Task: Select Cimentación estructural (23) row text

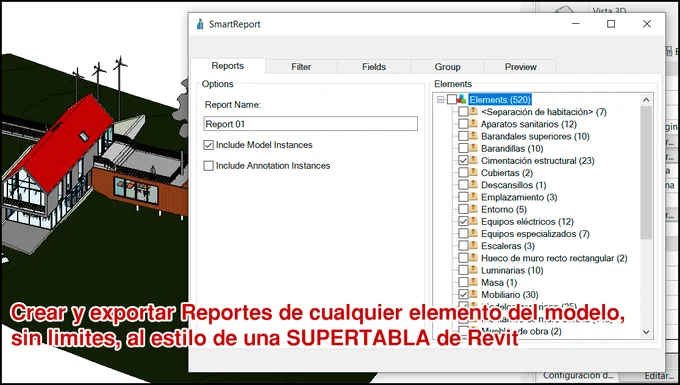Action: [x=537, y=161]
